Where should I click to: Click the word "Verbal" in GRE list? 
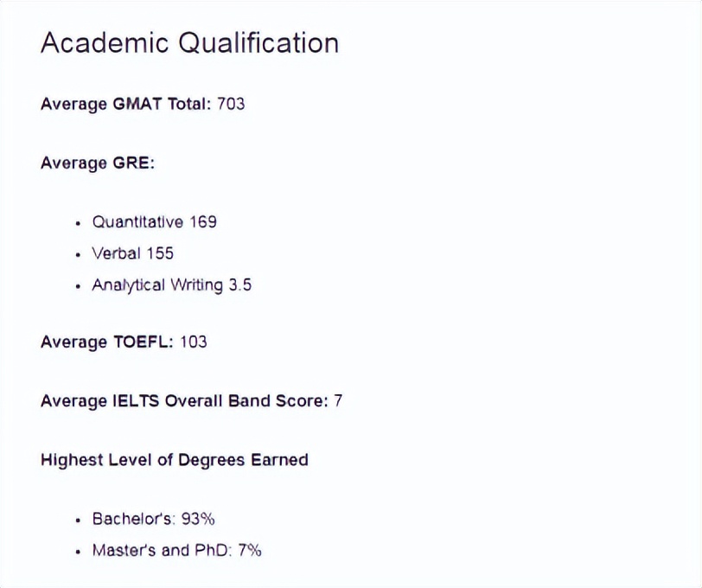(x=115, y=253)
